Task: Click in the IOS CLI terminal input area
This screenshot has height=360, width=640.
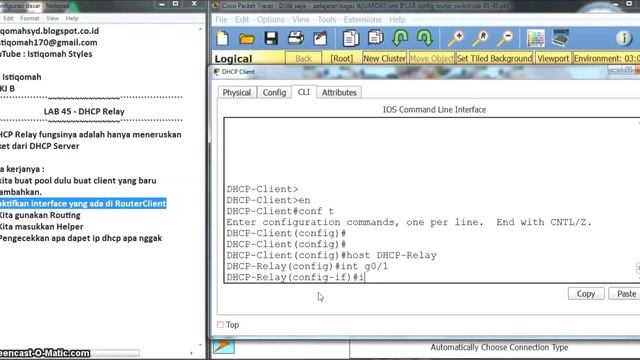Action: 432,200
